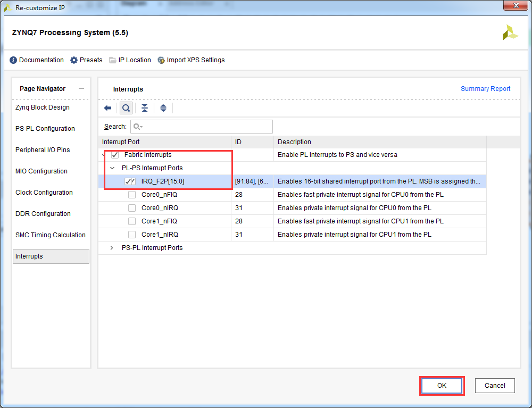
Task: Open the Summary Report link
Action: [x=485, y=89]
